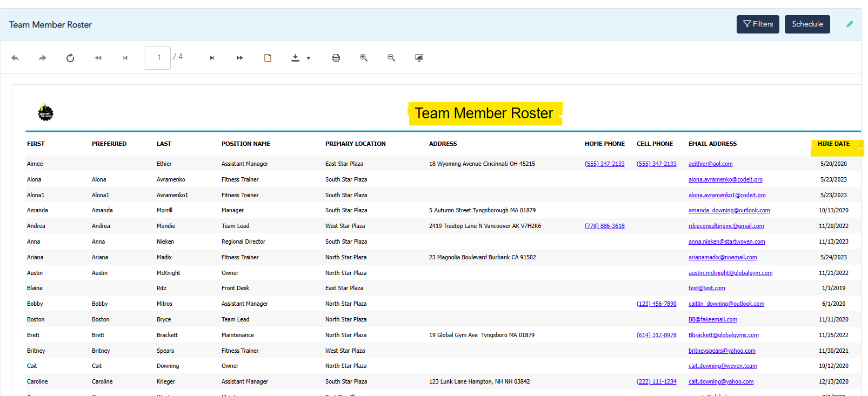
Task: Click the company logo in the report
Action: tap(45, 112)
